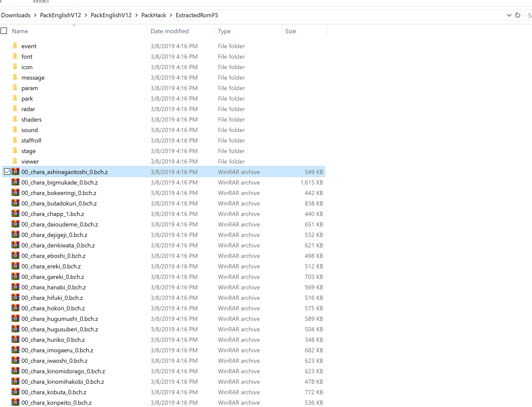Click the search box beside refresh

pyautogui.click(x=529, y=15)
